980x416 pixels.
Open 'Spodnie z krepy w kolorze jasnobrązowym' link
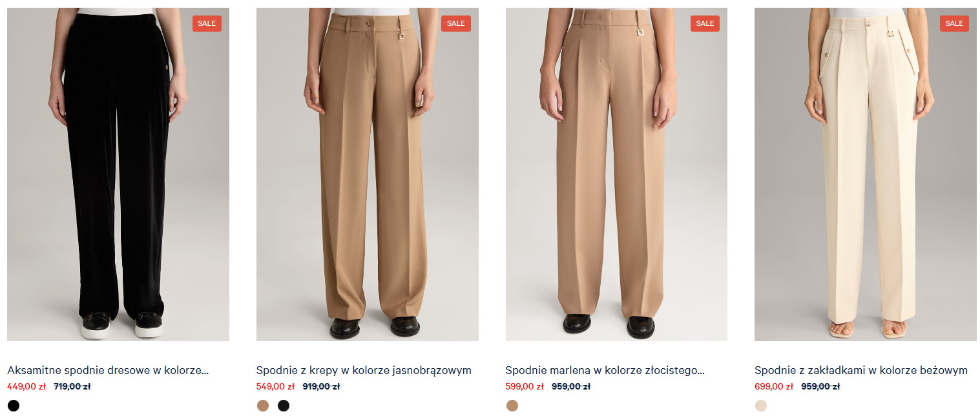tap(364, 370)
